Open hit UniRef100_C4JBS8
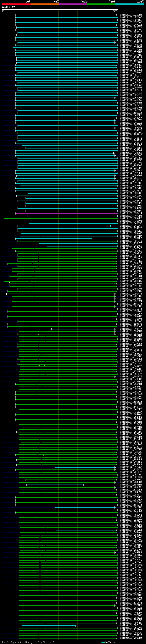The width and height of the screenshot is (146, 644). click(x=131, y=37)
